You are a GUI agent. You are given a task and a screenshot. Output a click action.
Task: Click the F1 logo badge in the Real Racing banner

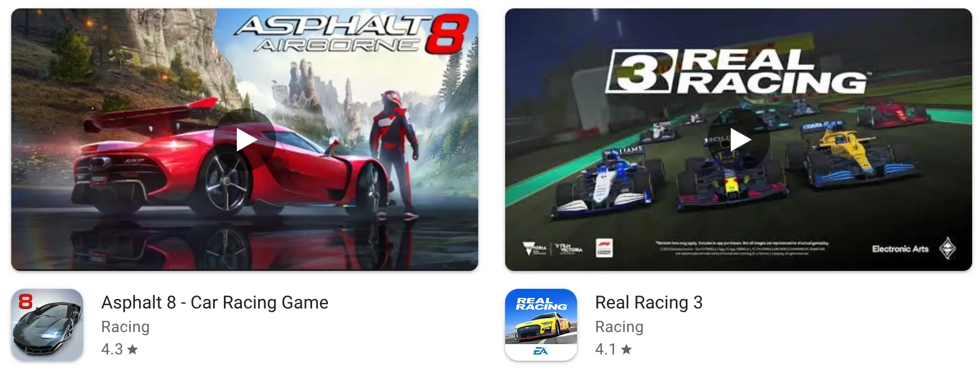604,248
